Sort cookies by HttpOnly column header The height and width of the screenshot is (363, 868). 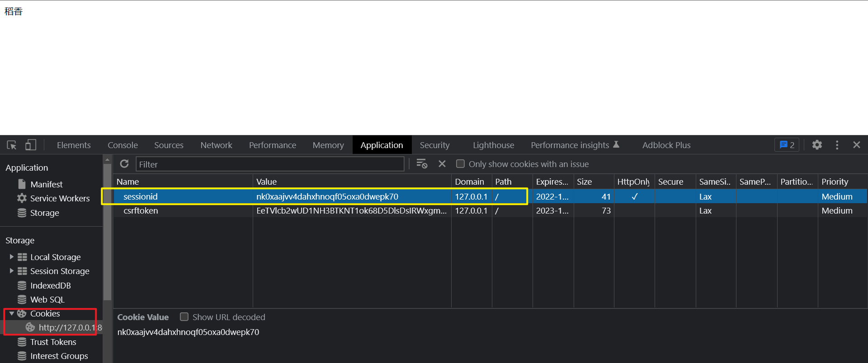click(x=634, y=181)
